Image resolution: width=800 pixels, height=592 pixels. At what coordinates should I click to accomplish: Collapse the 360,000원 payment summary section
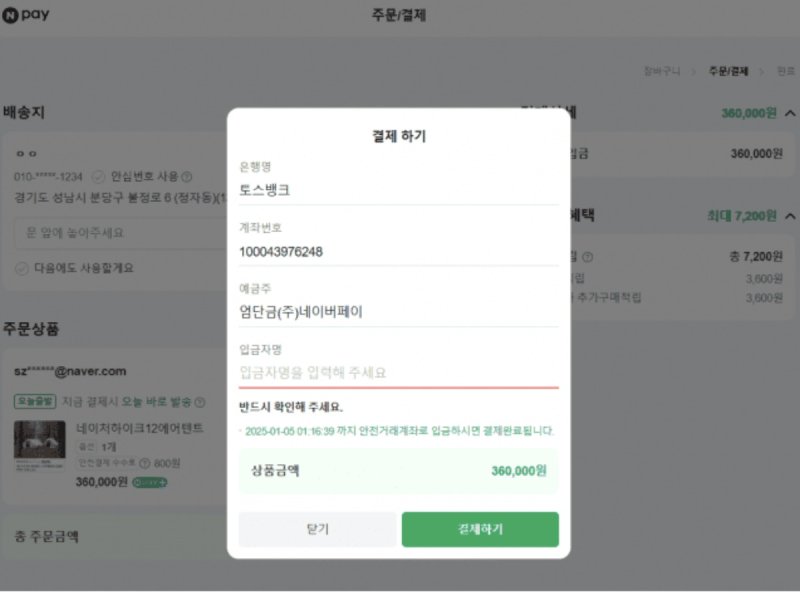pos(789,113)
